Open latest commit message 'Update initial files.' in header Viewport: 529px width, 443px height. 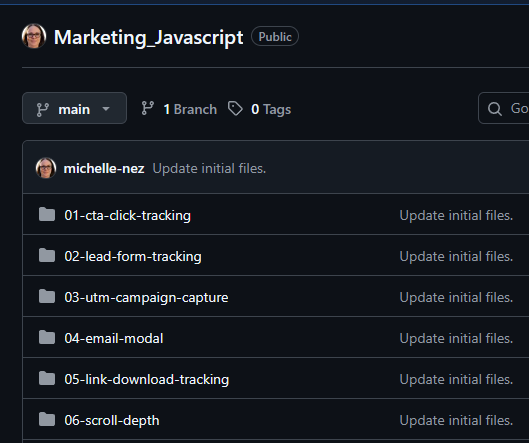pos(209,168)
